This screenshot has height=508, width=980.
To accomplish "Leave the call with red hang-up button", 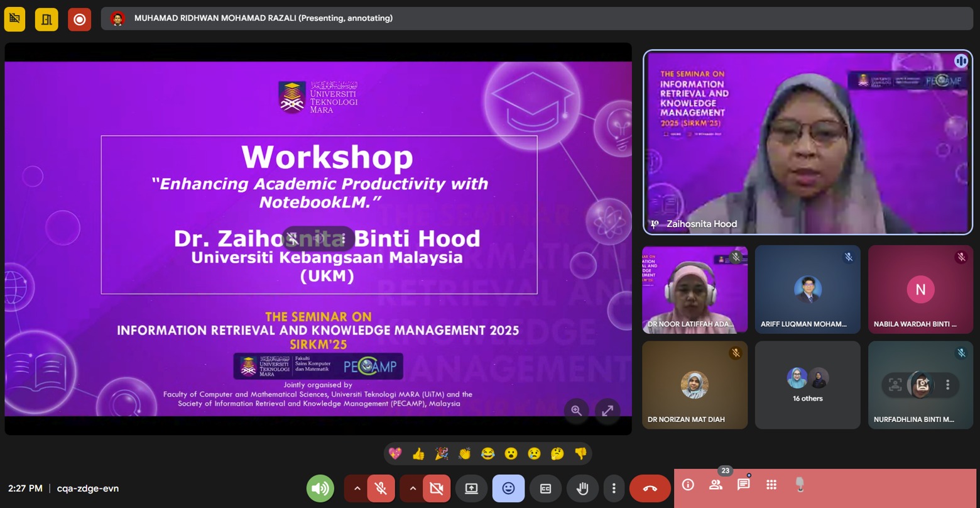I will (650, 489).
